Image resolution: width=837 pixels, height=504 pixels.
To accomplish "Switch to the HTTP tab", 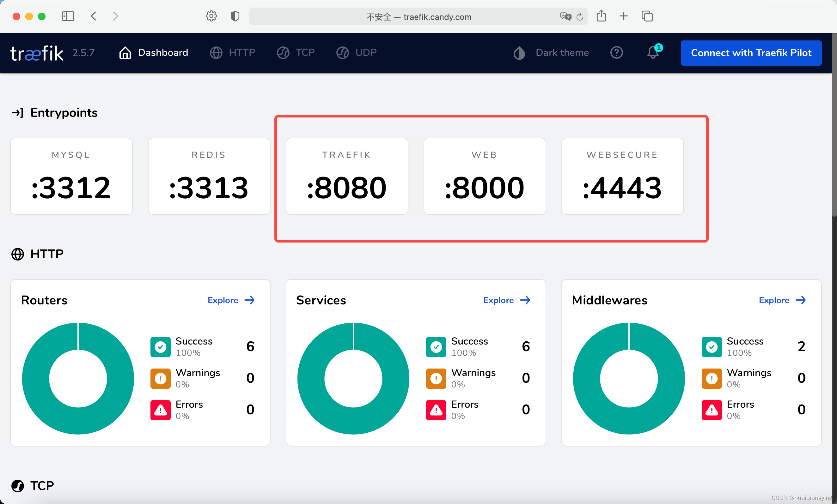I will pos(232,53).
